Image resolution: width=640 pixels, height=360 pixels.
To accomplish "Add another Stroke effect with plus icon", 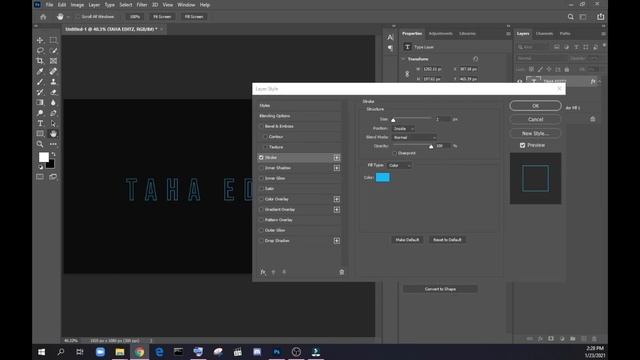I will pos(337,158).
